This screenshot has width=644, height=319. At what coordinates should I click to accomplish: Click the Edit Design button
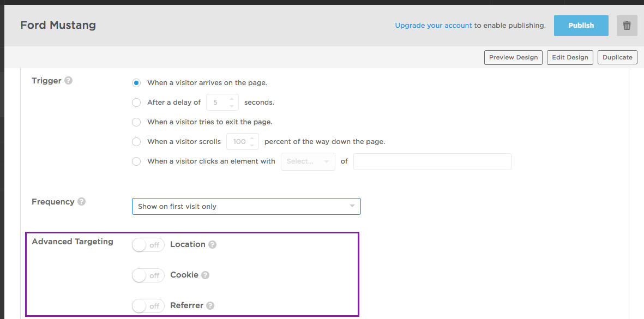coord(570,57)
